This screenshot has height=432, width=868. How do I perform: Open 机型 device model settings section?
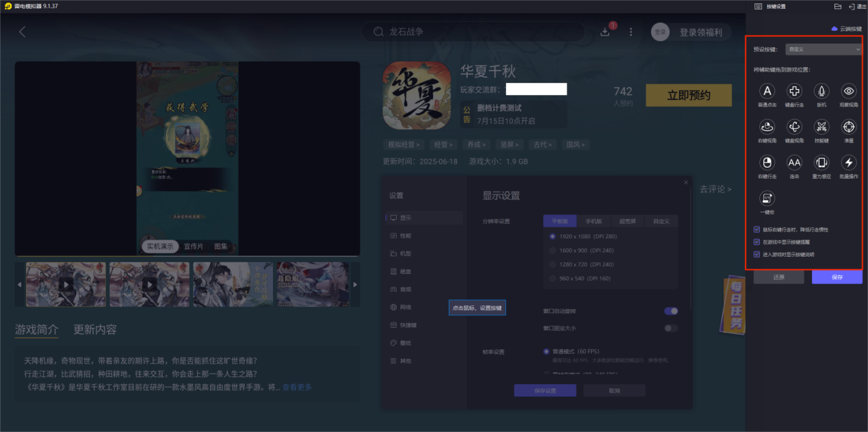(424, 253)
